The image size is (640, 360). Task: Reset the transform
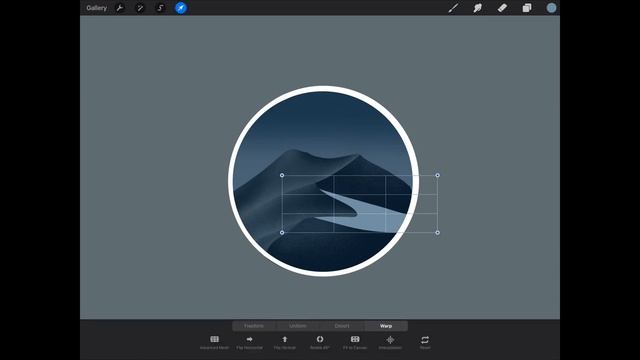(x=425, y=342)
